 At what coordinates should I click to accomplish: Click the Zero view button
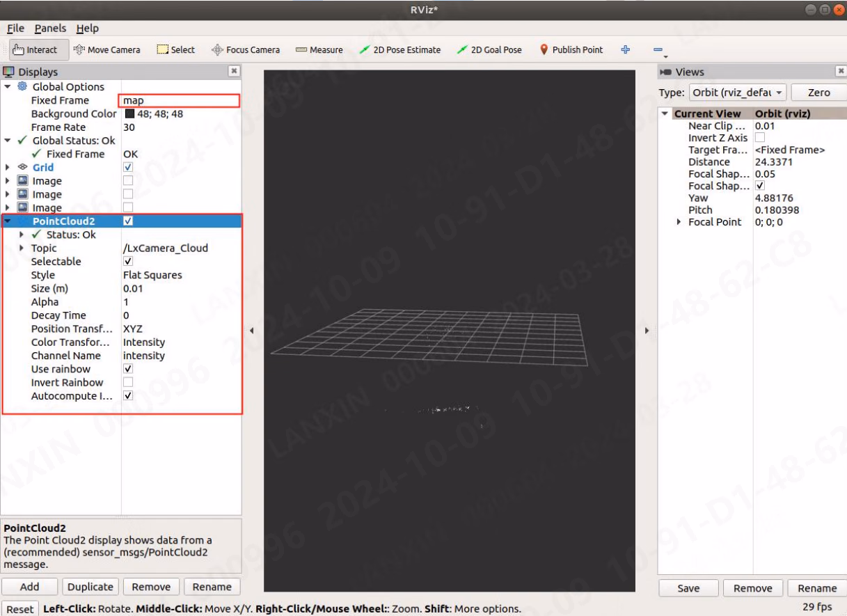pyautogui.click(x=819, y=92)
